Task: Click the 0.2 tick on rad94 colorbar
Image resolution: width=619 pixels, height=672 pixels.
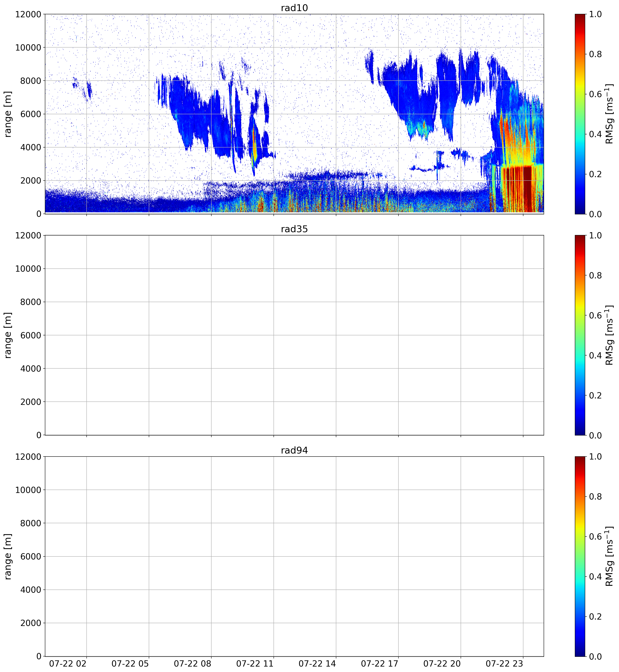Action: tap(595, 616)
